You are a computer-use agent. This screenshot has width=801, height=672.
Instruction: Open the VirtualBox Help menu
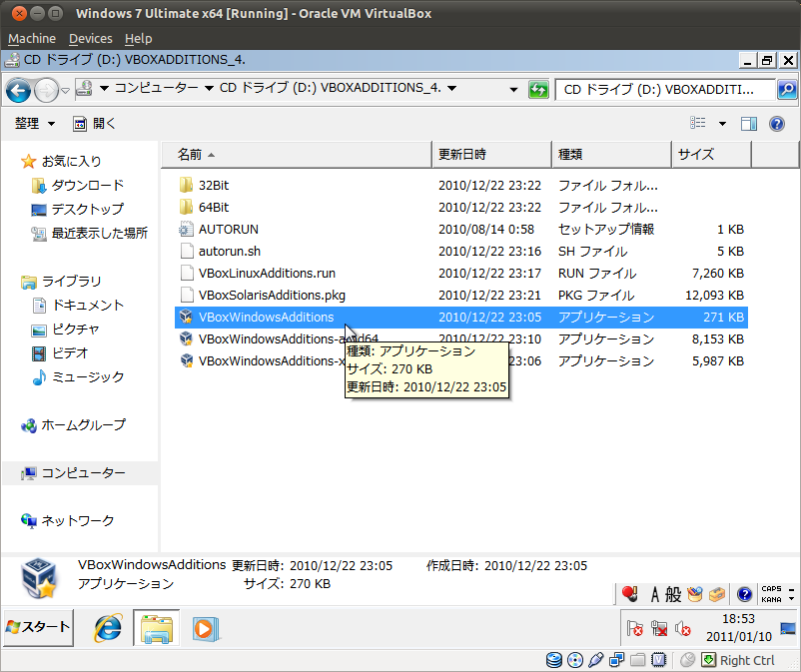coord(139,39)
